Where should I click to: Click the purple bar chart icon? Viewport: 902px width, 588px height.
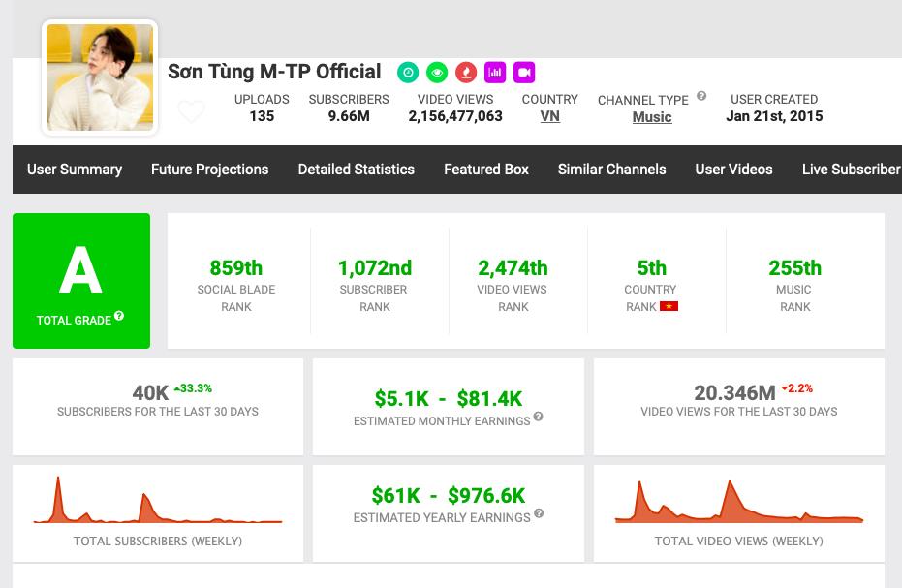(495, 73)
